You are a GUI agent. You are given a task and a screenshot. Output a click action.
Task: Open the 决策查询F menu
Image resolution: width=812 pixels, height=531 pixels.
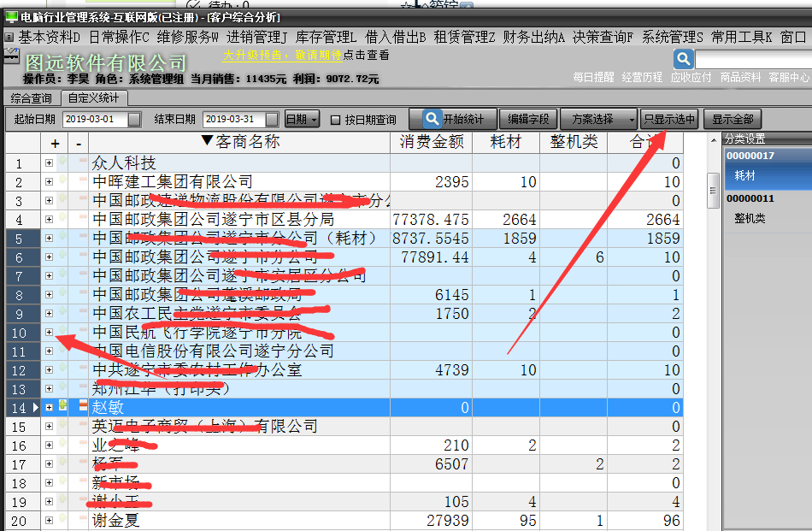(x=603, y=38)
